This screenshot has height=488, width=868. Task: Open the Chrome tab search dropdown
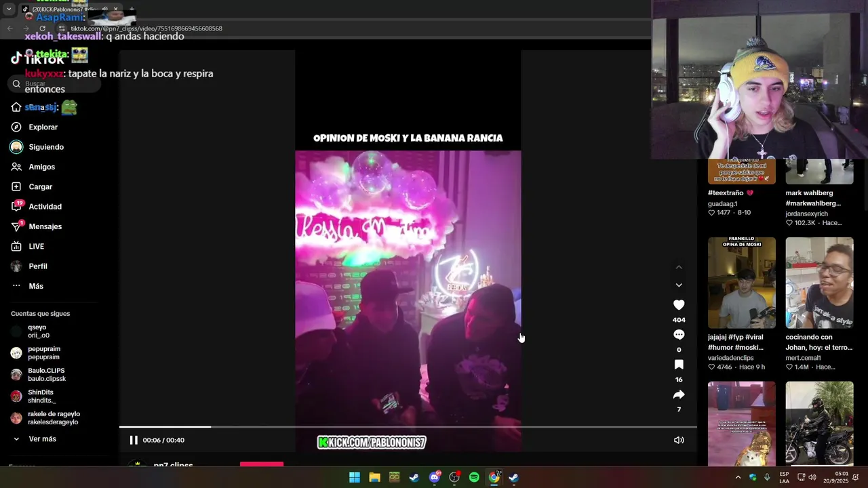pos(9,9)
